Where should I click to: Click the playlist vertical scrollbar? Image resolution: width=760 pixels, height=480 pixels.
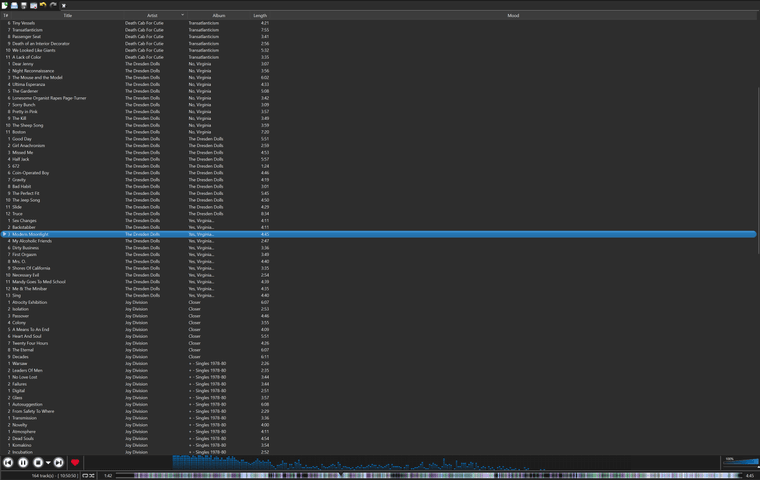pos(758,170)
